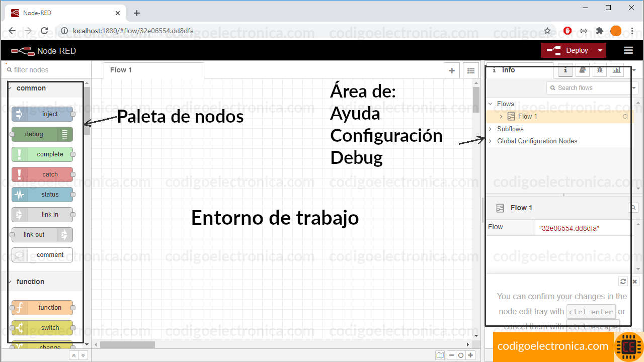Open the Search flows options dropdown
Image resolution: width=644 pixels, height=362 pixels.
click(634, 88)
